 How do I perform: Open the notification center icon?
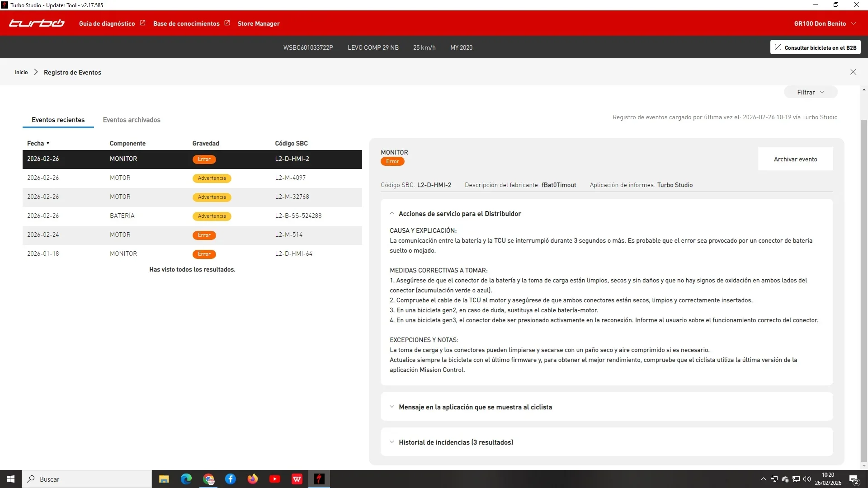click(854, 479)
